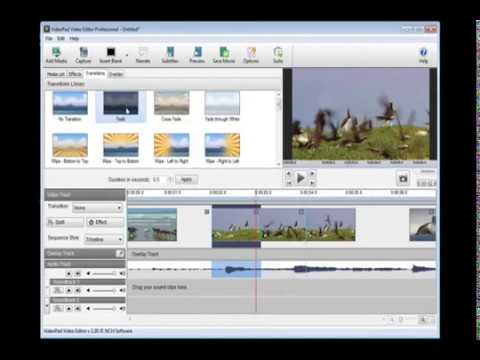Image resolution: width=480 pixels, height=360 pixels.
Task: Click the transitions library scroll-up arrow
Action: (278, 94)
